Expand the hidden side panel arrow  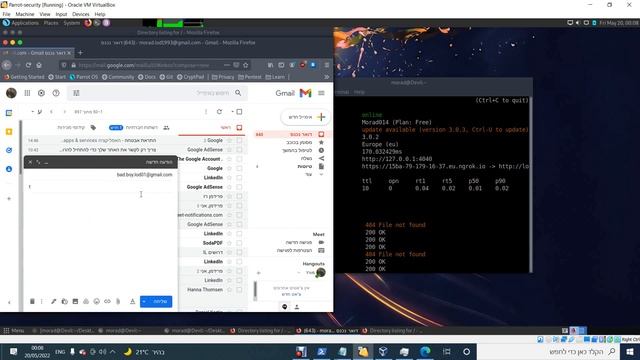(9, 302)
